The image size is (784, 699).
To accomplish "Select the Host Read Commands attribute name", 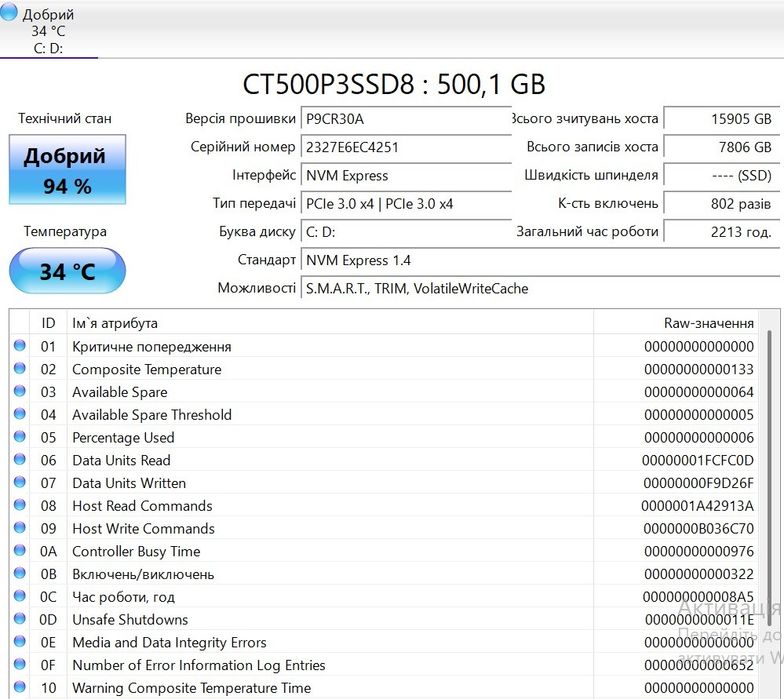I will 142,506.
